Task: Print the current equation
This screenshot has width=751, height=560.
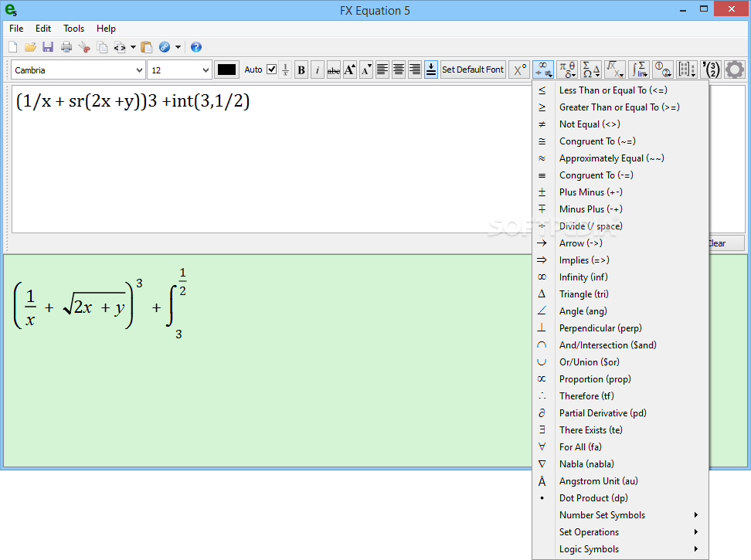Action: 66,47
